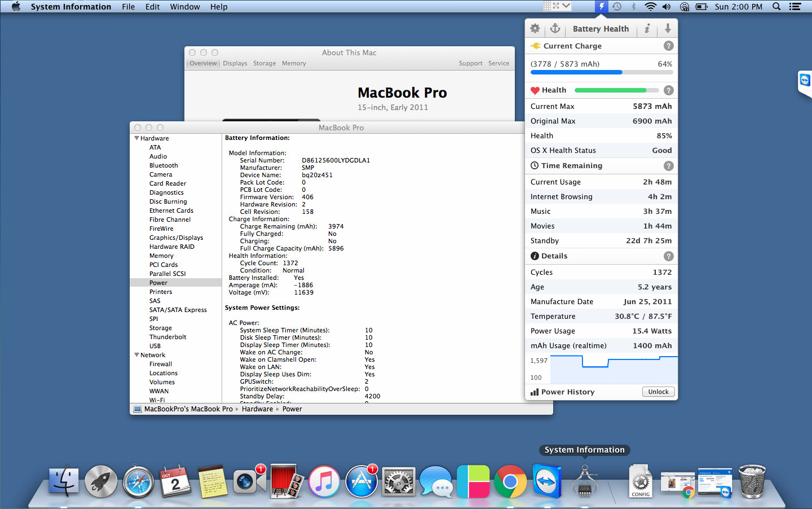The width and height of the screenshot is (812, 509).
Task: Open the Wi-Fi status menu
Action: pos(650,7)
